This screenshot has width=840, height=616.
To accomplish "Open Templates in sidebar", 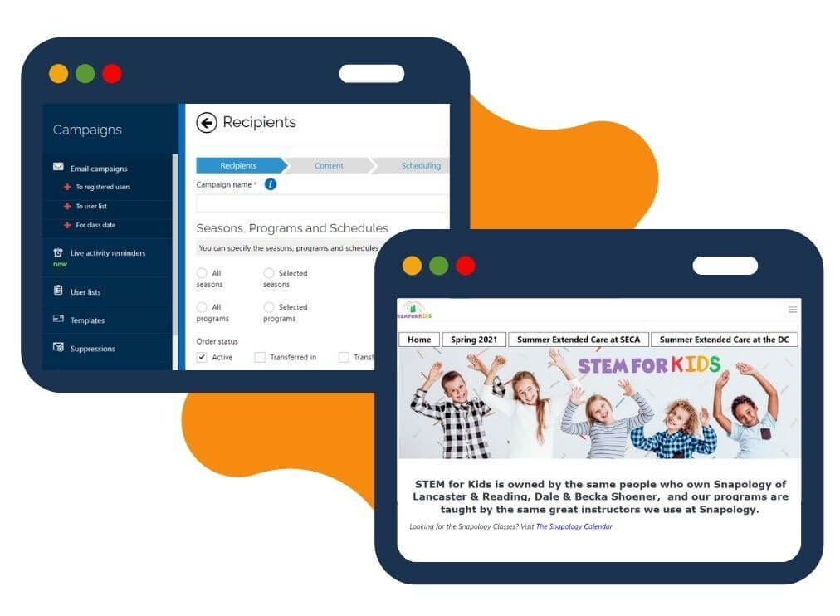I will click(87, 320).
